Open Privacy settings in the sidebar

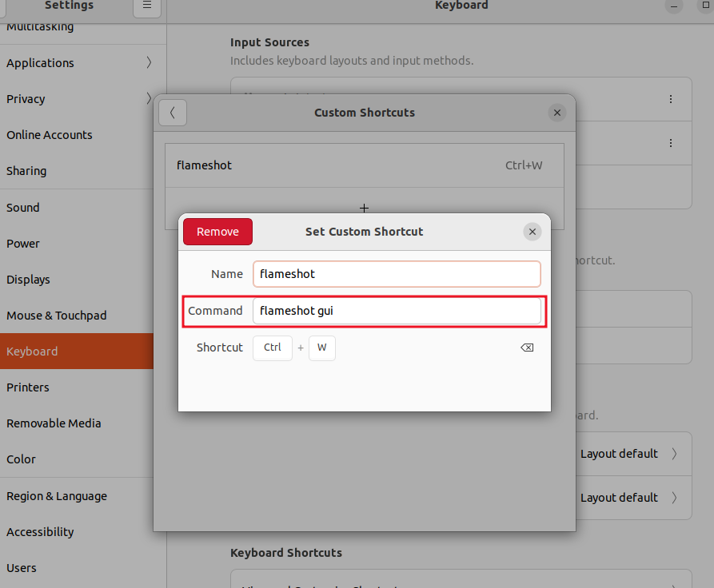tap(77, 99)
